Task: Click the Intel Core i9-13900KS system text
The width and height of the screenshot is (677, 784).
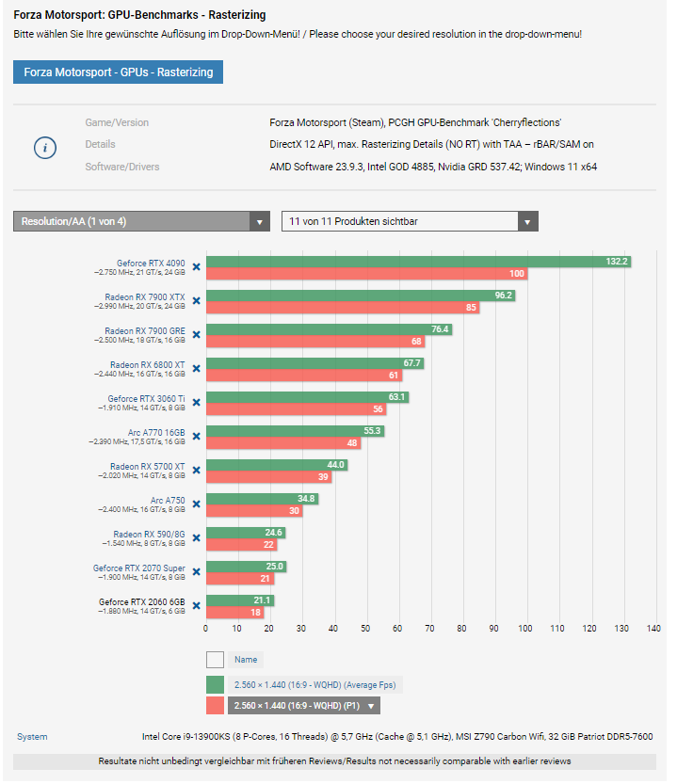Action: (x=397, y=737)
